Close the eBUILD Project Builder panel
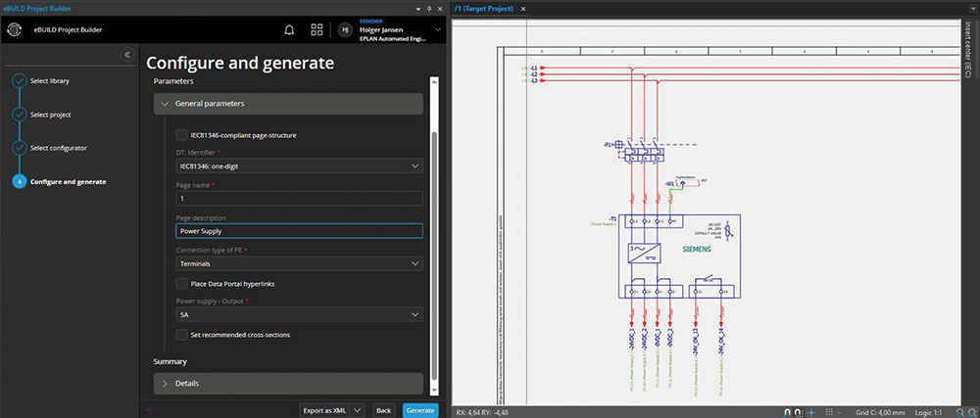This screenshot has height=418, width=980. (439, 9)
